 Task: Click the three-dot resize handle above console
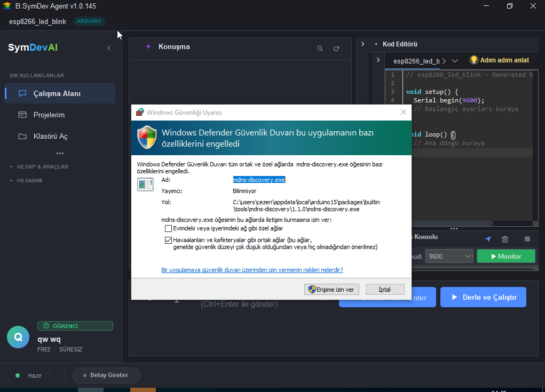[454, 228]
